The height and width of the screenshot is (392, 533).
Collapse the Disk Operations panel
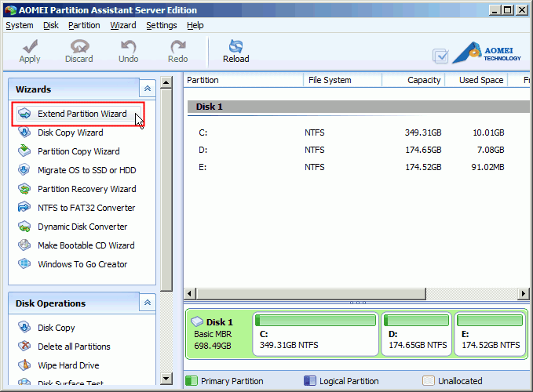[148, 303]
